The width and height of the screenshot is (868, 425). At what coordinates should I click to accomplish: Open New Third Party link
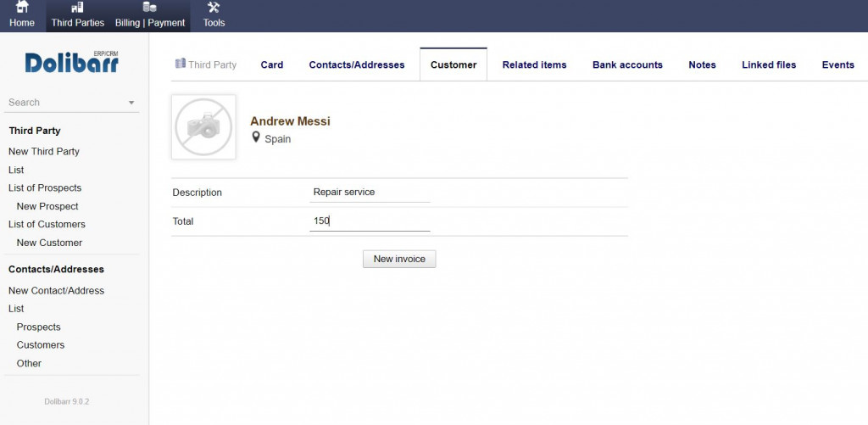click(44, 152)
